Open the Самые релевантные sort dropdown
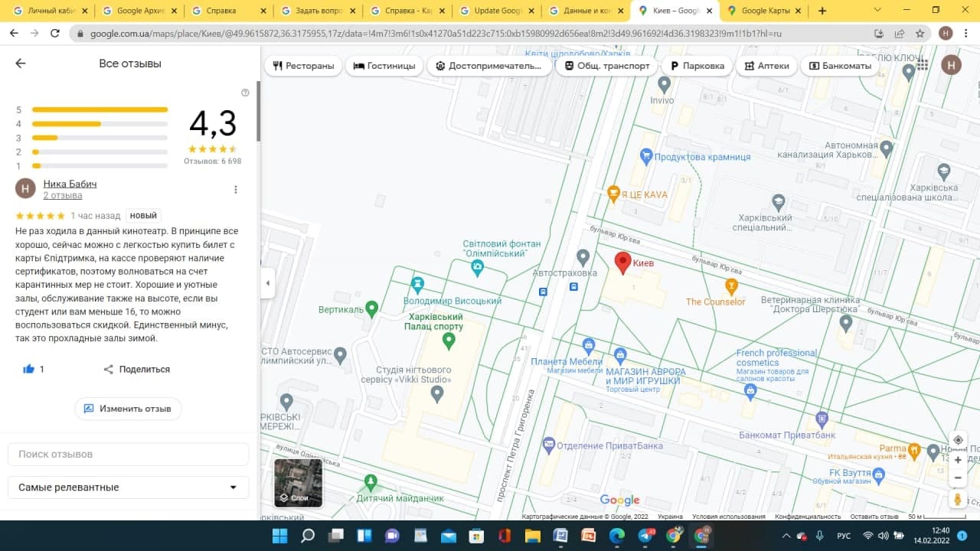980x551 pixels. click(x=128, y=487)
